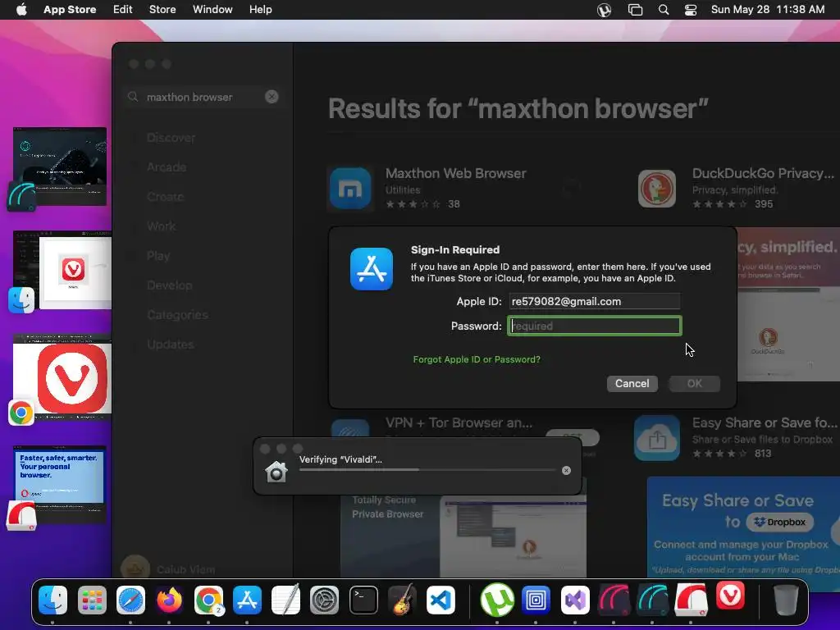Viewport: 840px width, 630px height.
Task: Click the maxthon browser search field
Action: [203, 97]
